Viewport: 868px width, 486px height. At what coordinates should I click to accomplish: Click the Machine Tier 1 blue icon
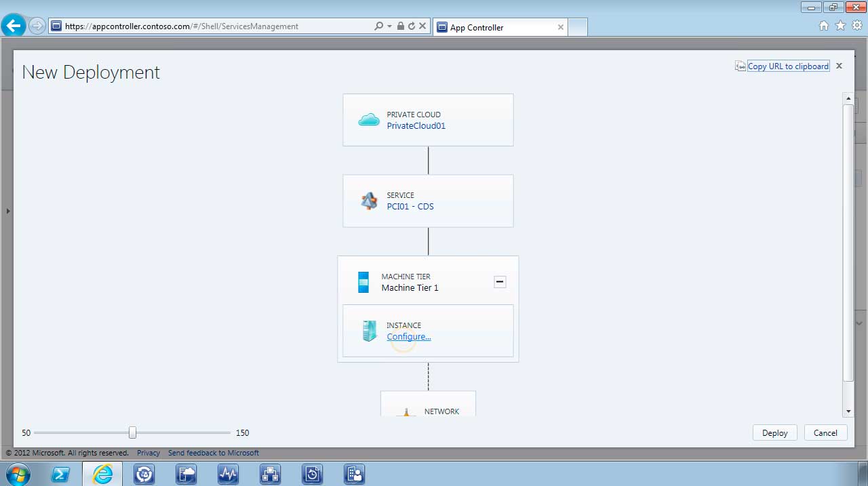tap(363, 282)
